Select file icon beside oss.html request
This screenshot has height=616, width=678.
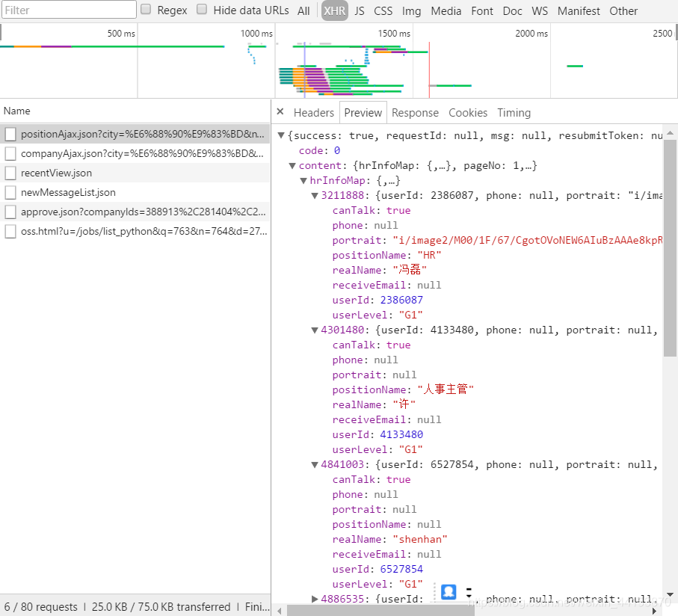click(x=10, y=231)
